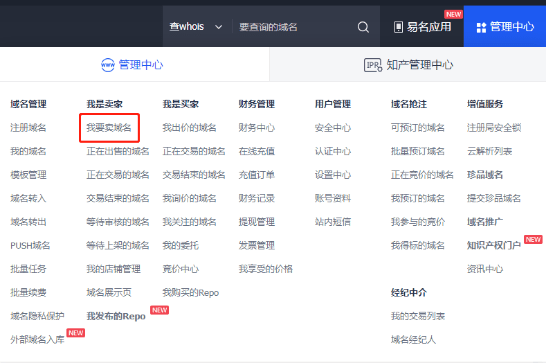This screenshot has width=546, height=363.
Task: Open 域名转出 link
Action: point(28,222)
